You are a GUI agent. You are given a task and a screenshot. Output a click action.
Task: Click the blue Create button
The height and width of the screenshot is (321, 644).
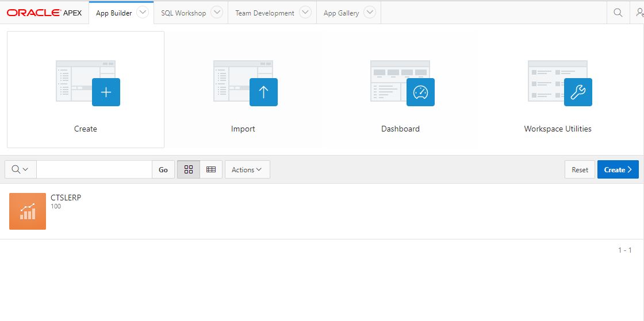point(618,170)
